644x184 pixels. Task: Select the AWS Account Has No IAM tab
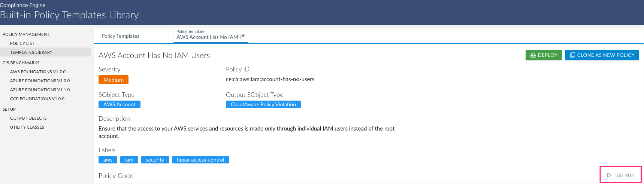click(x=207, y=37)
